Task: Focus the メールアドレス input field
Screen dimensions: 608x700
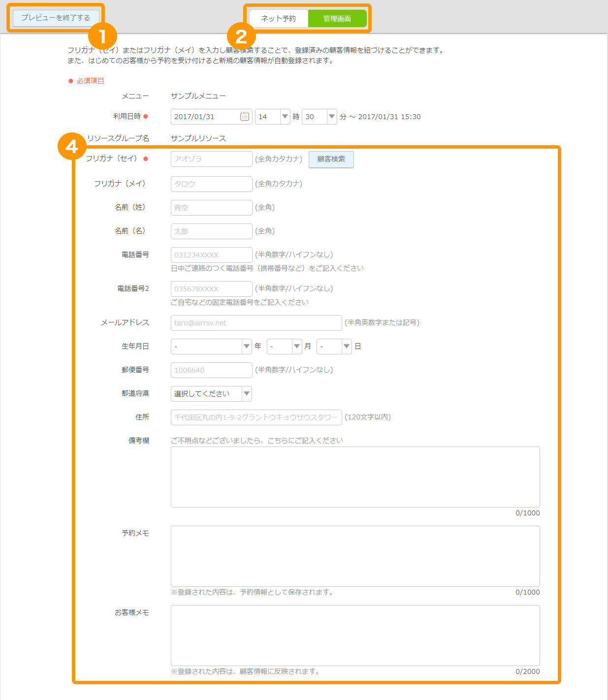Action: (256, 323)
